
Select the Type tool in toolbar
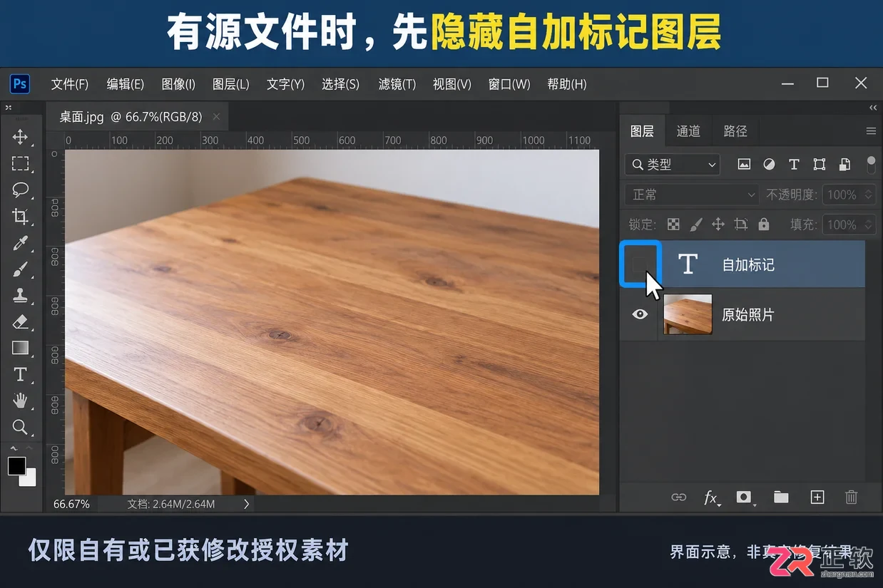[x=20, y=374]
